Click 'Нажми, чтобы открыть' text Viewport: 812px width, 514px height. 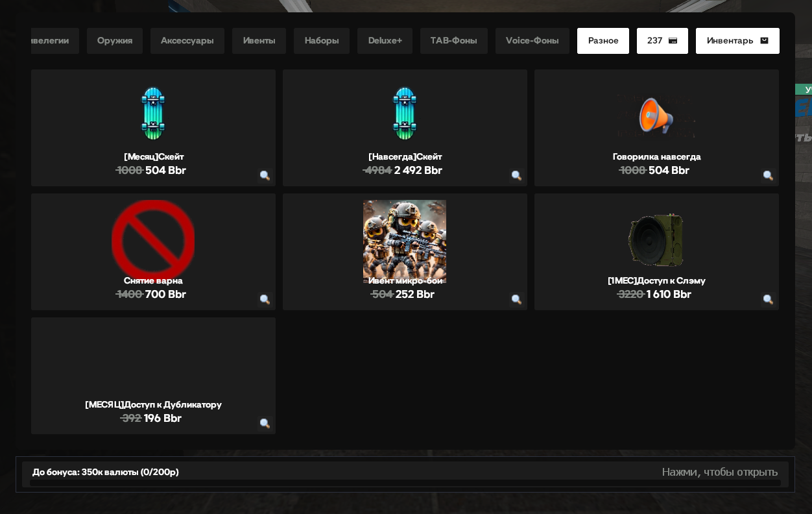point(719,472)
